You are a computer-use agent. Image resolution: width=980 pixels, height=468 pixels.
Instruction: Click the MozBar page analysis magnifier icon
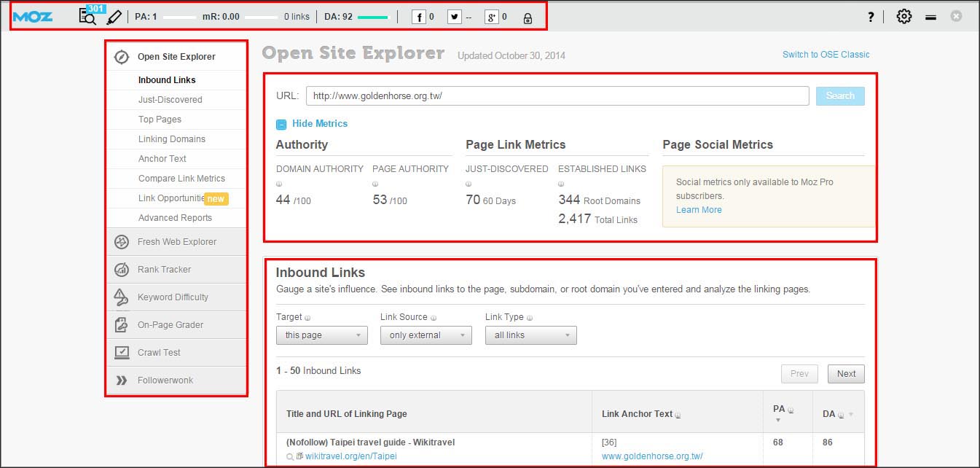[87, 17]
